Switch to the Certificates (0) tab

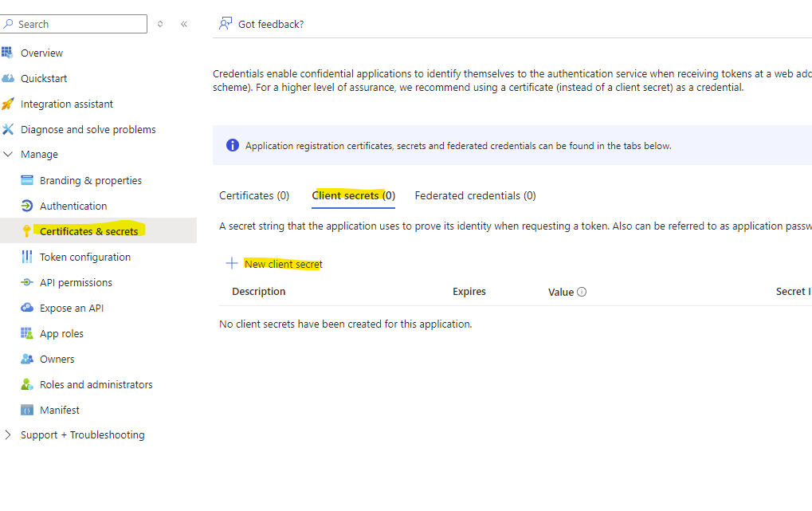[x=254, y=195]
